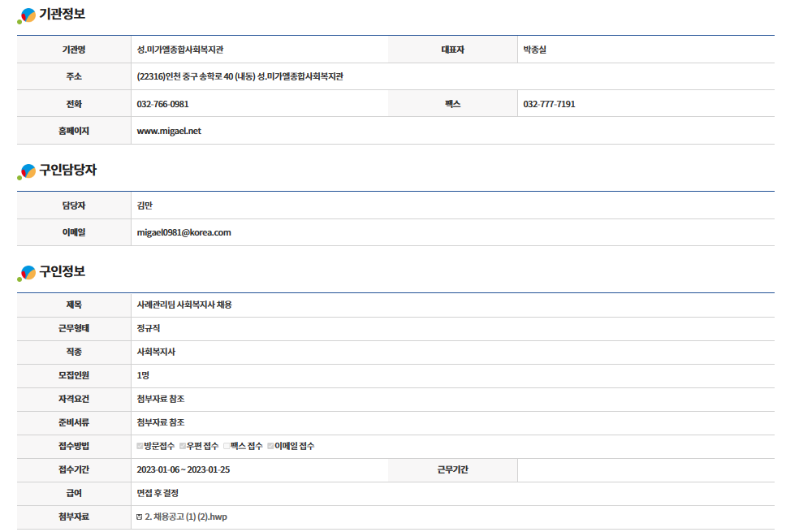
Task: Toggle the 방문접수 checkbox
Action: 140,446
